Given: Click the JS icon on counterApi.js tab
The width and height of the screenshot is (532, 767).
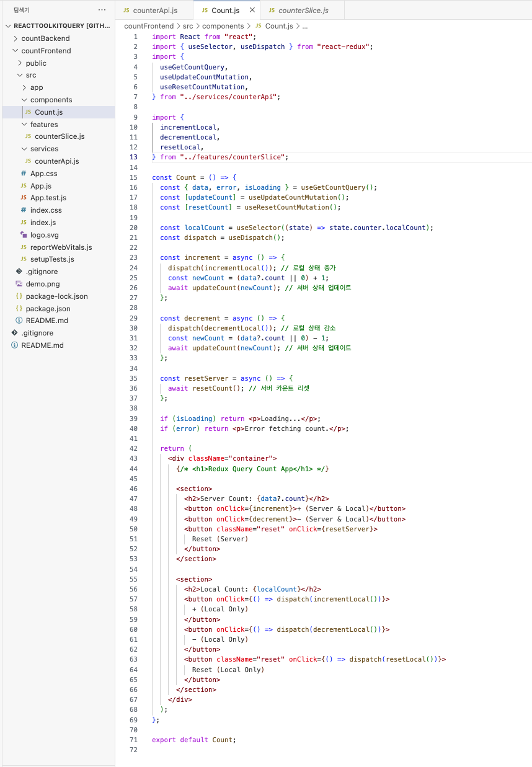Looking at the screenshot, I should 126,11.
